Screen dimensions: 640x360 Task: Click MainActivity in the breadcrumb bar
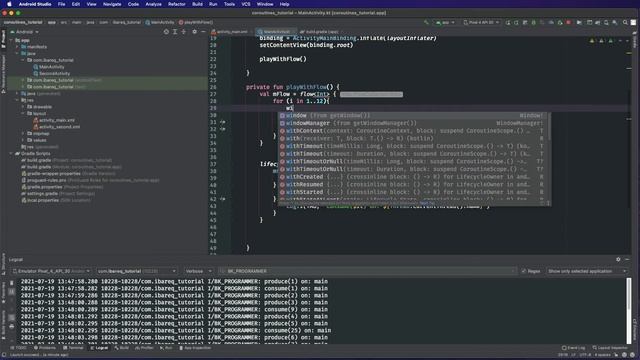pyautogui.click(x=160, y=22)
